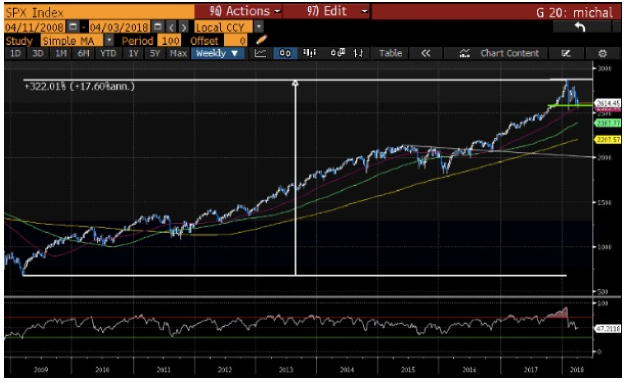Click the Simple MA study field
This screenshot has width=630, height=382.
(72, 41)
